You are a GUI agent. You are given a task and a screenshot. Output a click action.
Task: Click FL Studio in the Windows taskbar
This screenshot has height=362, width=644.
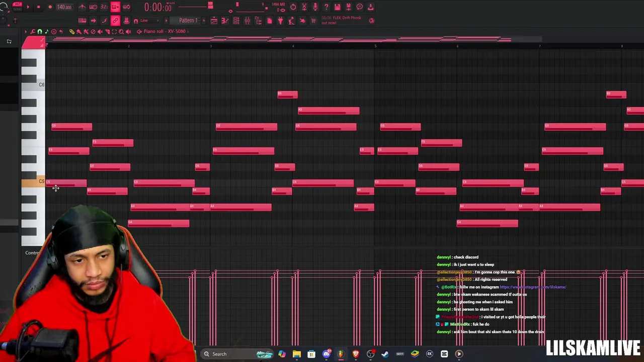[341, 353]
